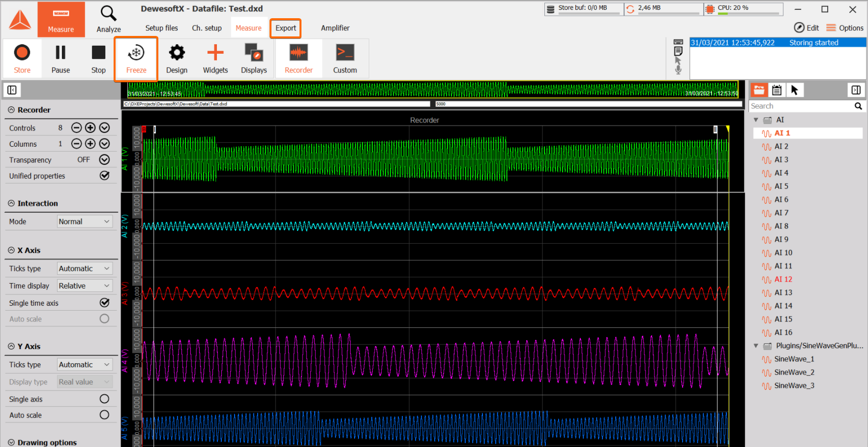Open the Ch. setup tab
Screen dimensions: 868x447
click(207, 28)
